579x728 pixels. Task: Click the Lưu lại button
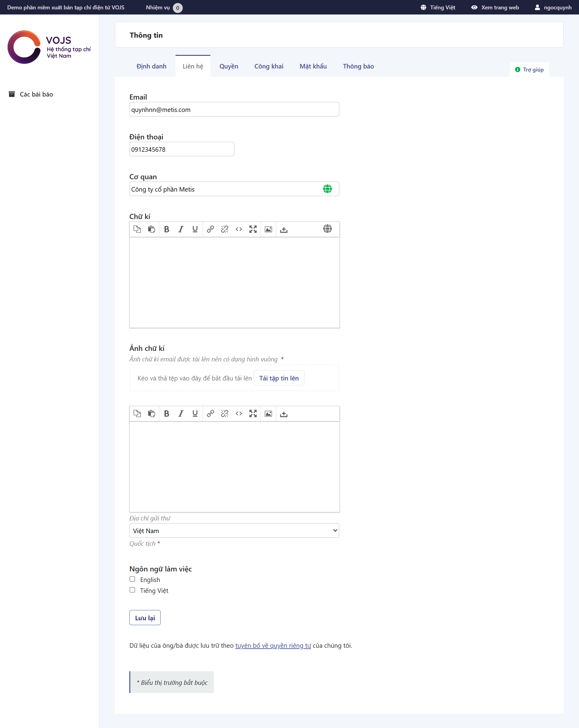(145, 618)
